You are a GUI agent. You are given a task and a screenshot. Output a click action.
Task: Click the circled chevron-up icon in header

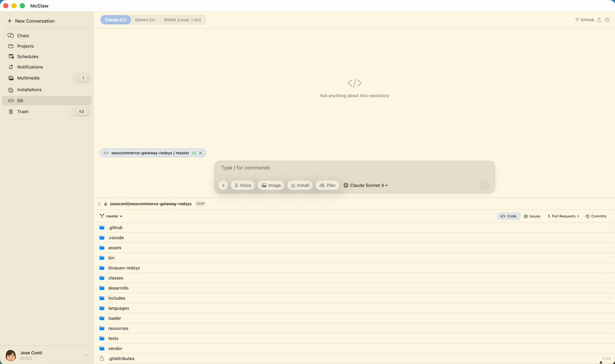[607, 20]
